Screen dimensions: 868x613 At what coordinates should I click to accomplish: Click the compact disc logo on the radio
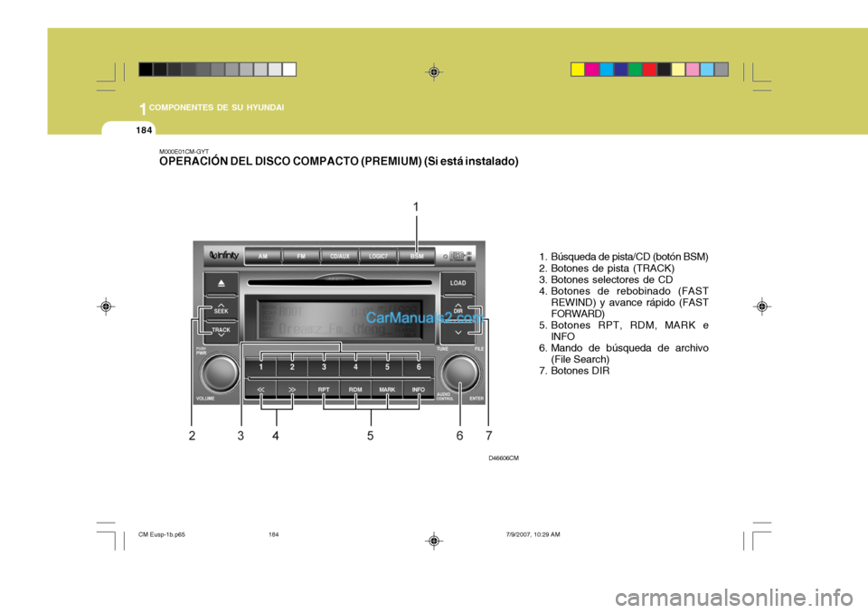coord(460,256)
